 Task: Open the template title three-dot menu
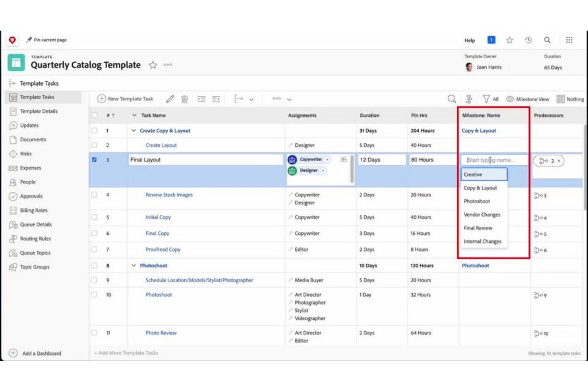point(168,64)
